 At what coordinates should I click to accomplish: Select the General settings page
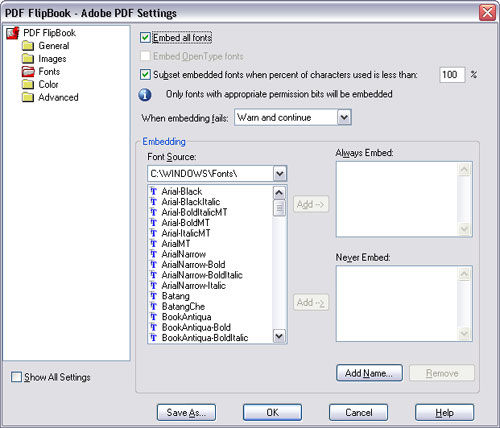pos(54,46)
